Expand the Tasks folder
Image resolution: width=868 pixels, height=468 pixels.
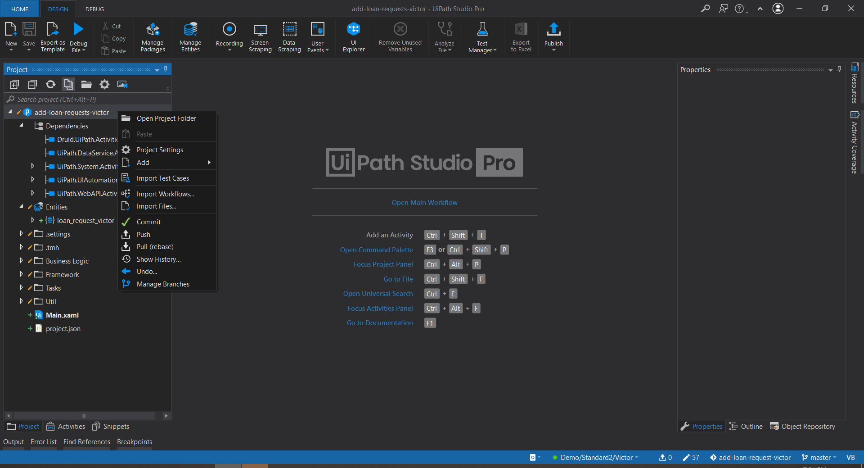(21, 288)
